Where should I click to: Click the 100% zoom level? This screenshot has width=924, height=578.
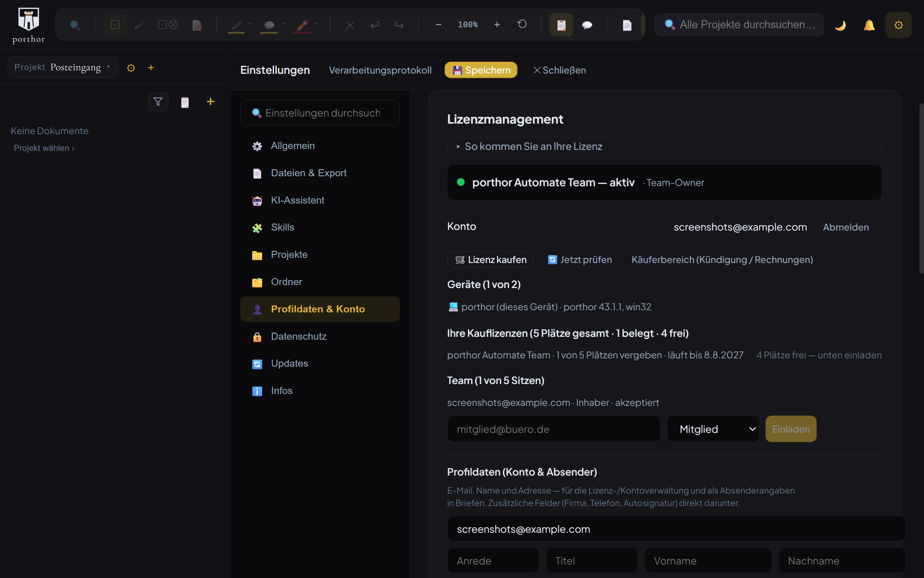pos(468,25)
